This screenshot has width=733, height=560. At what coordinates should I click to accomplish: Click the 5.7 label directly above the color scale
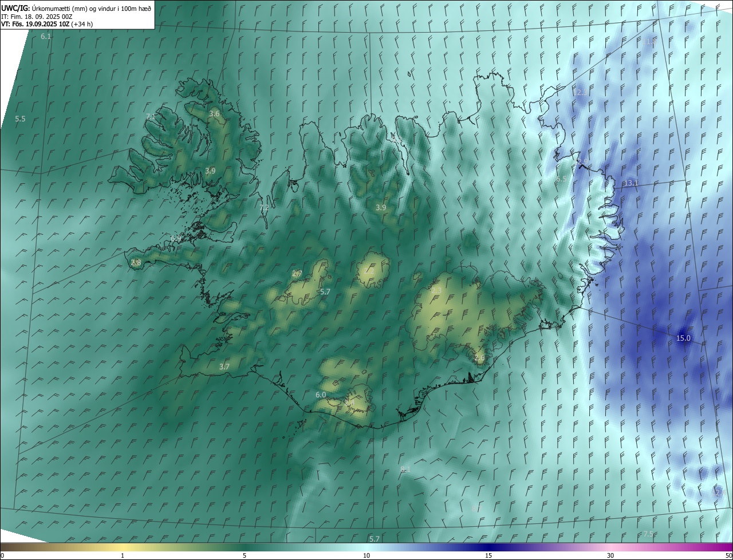375,539
